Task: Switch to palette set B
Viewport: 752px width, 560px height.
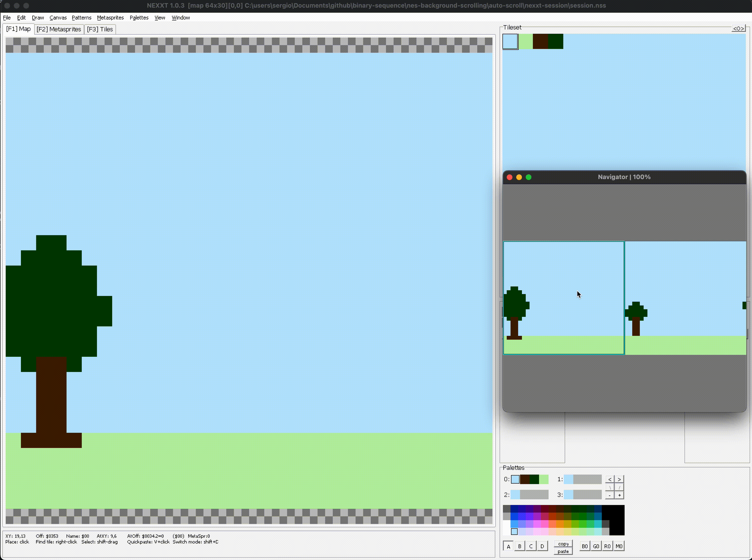Action: [x=520, y=546]
